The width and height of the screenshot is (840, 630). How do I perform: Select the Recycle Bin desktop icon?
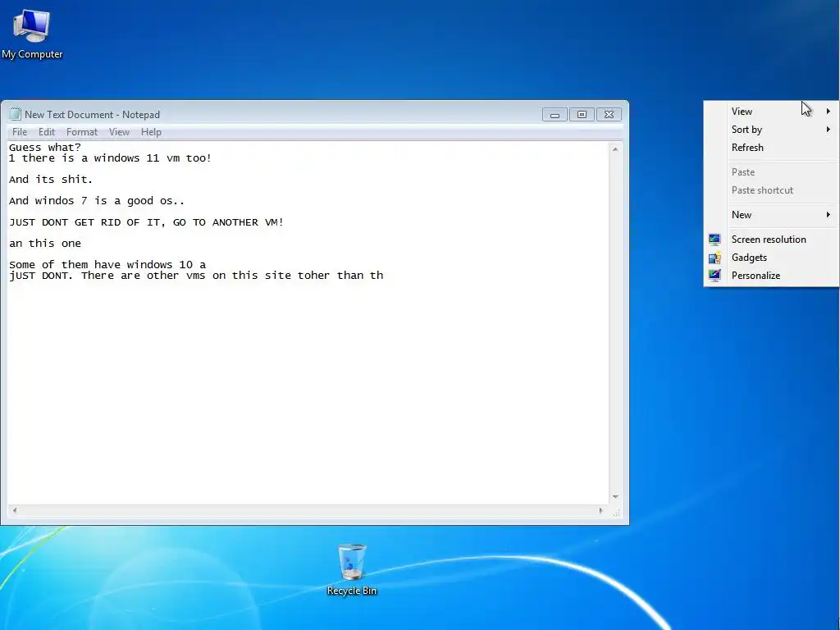(351, 569)
